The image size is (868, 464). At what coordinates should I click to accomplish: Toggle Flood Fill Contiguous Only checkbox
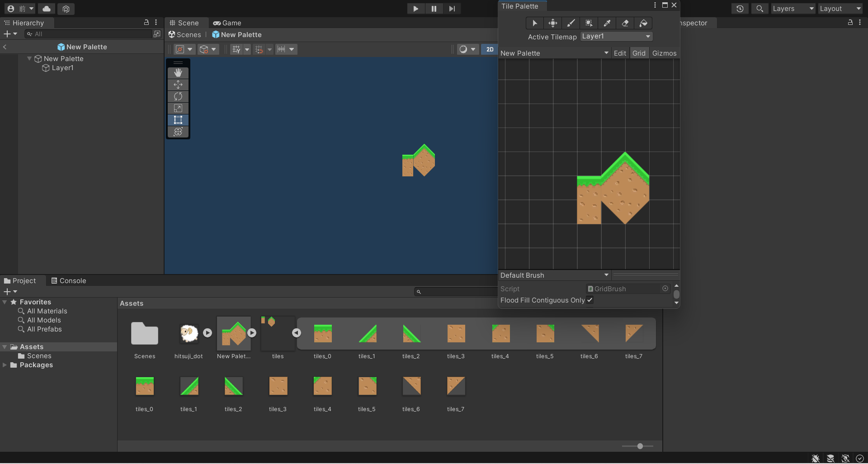590,300
